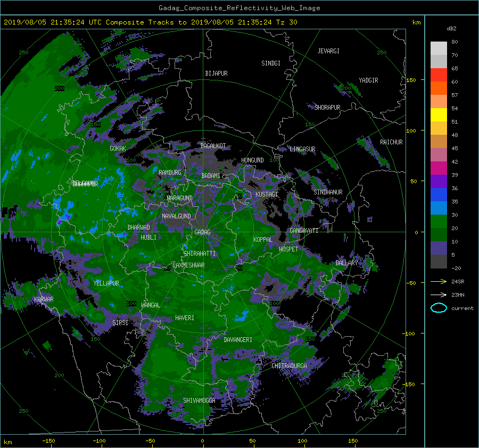Select the SHORAPUR city label

327,107
